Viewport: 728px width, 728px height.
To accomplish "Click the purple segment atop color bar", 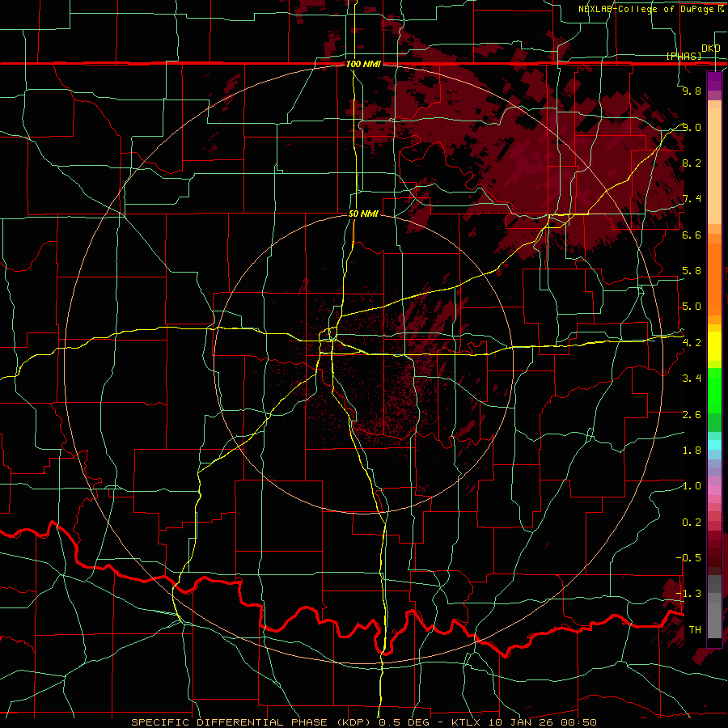I will pos(714,82).
